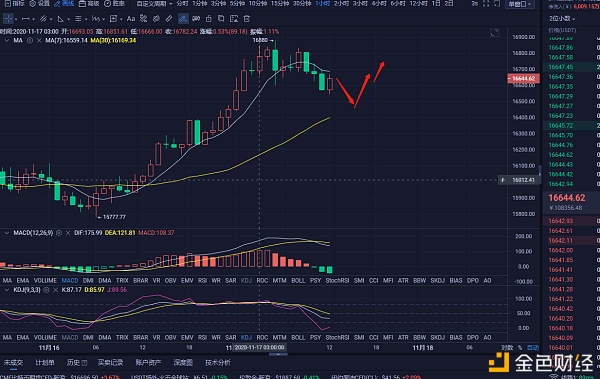The width and height of the screenshot is (600, 379).
Task: Select the 分时 timeframe
Action: [182, 3]
